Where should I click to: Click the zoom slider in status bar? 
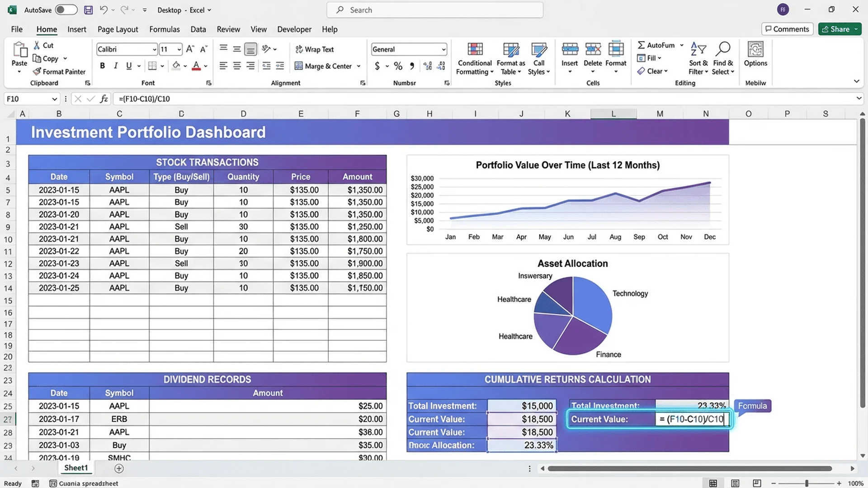[807, 483]
